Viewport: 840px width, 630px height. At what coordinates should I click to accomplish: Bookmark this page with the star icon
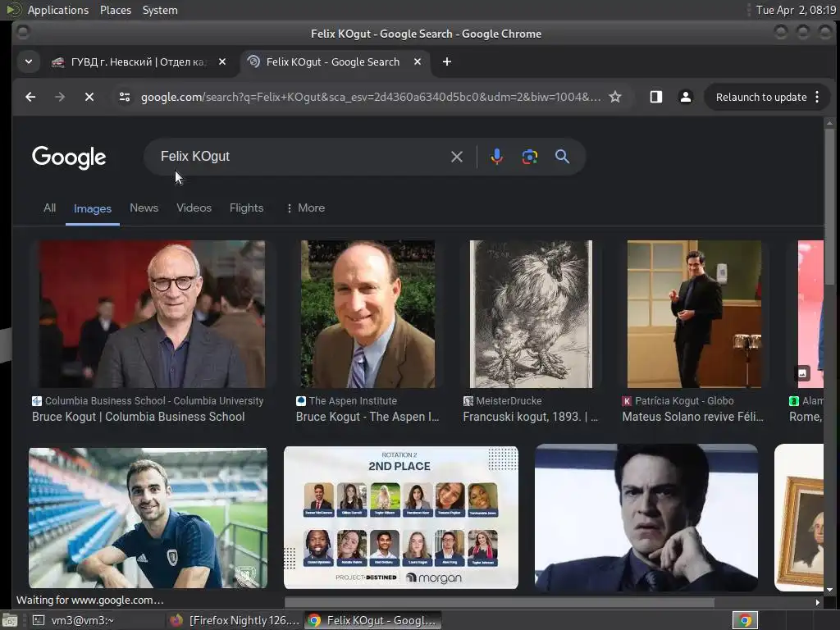[x=615, y=97]
